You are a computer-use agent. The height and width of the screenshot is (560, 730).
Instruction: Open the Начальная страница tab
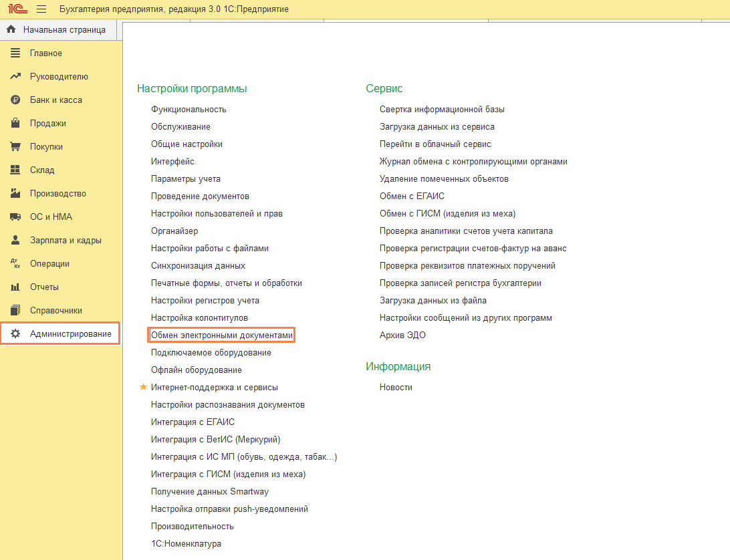(x=64, y=30)
